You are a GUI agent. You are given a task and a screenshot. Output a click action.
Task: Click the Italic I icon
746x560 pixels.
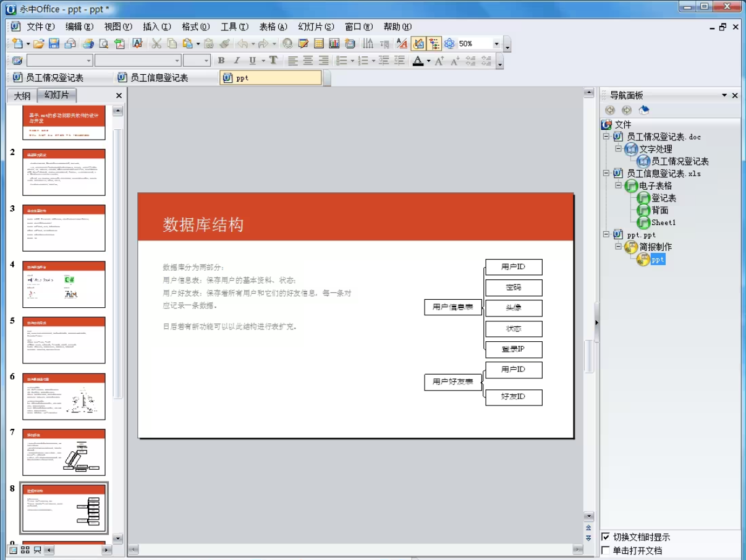(x=237, y=61)
